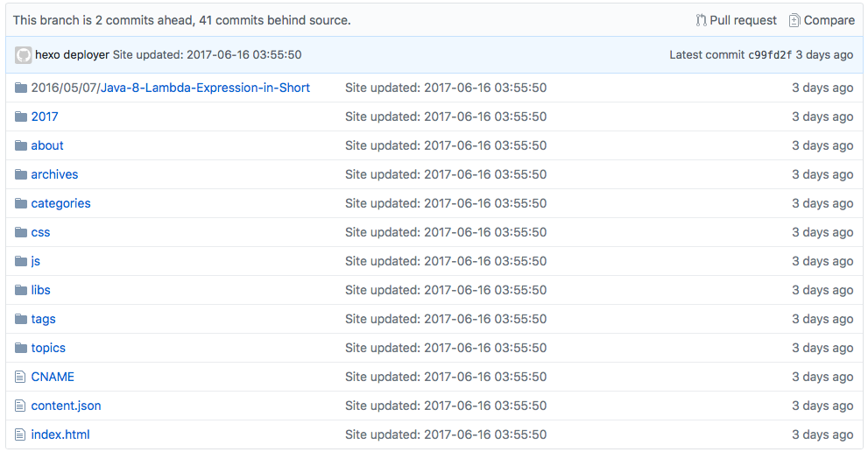Click folder icon beside Java-8-Lambda-Expression-in-Short
The width and height of the screenshot is (868, 452).
pyautogui.click(x=21, y=88)
